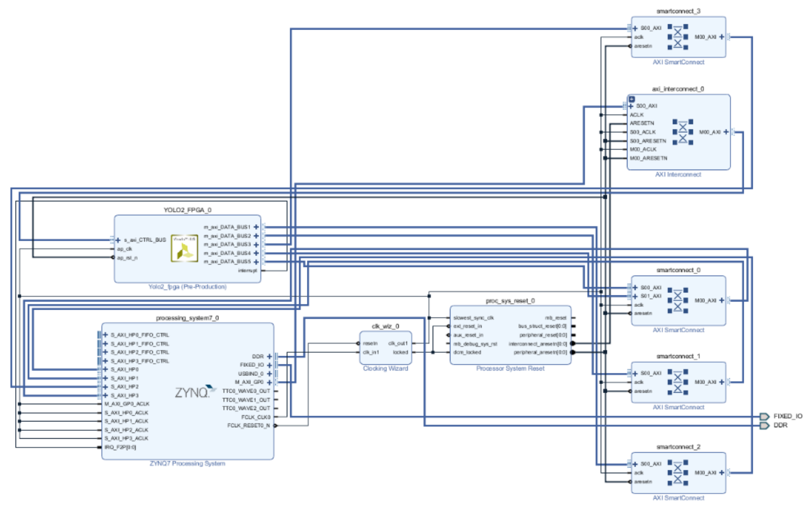Expand s_axi_CTRL_BUS interface on YOLO2 block

[118, 240]
